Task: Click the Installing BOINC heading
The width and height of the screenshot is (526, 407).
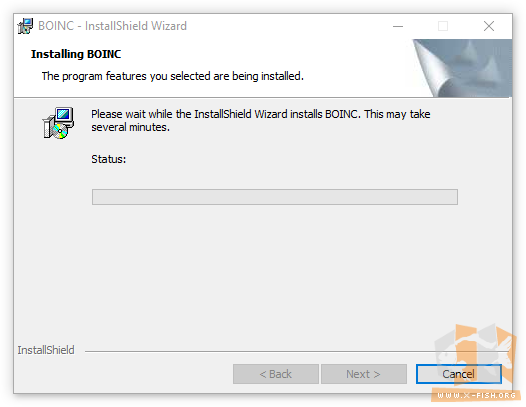Action: tap(76, 54)
